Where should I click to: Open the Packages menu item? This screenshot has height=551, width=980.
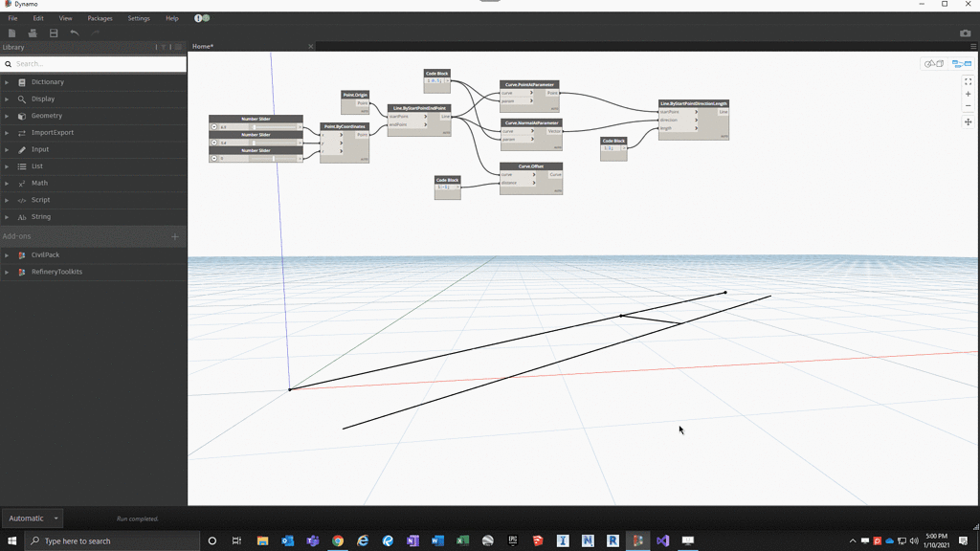(100, 17)
